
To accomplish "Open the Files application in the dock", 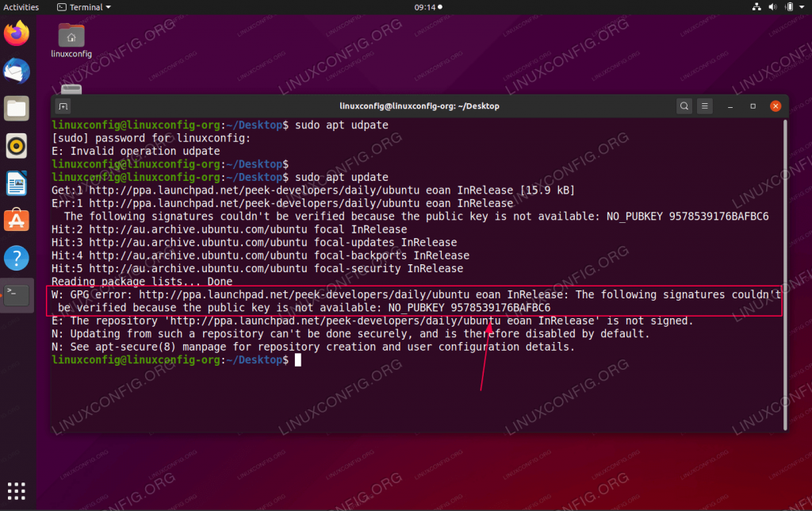I will pyautogui.click(x=16, y=108).
